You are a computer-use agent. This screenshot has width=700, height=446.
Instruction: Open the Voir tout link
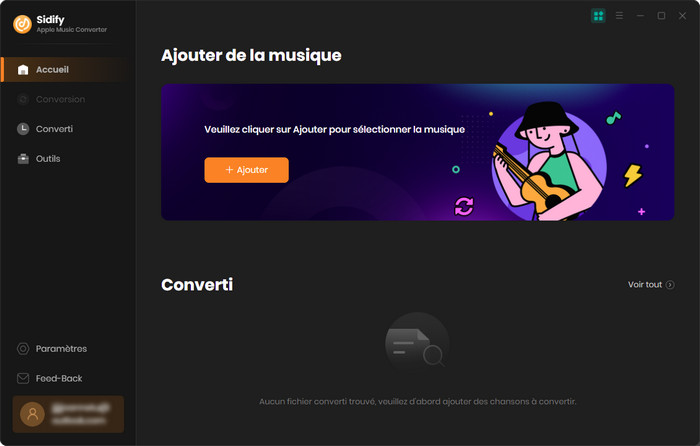(x=651, y=285)
